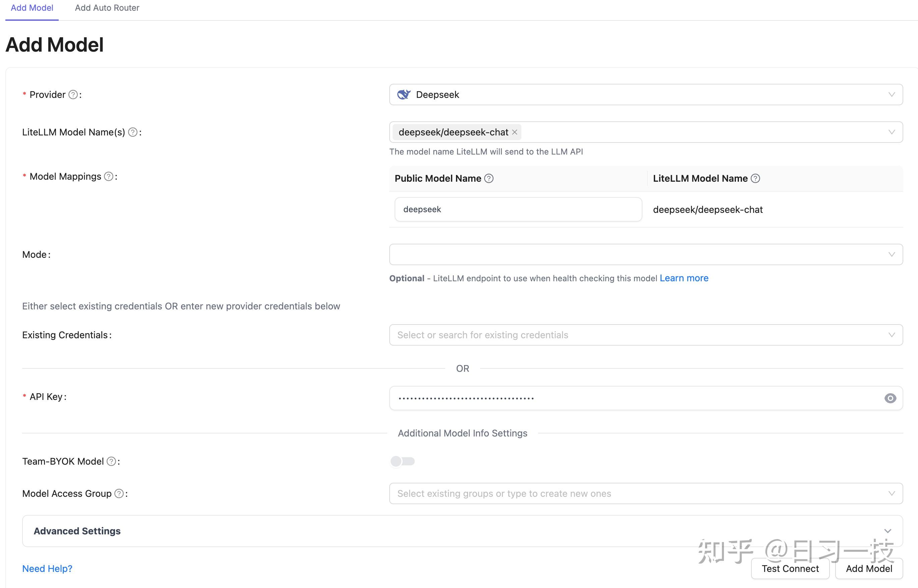Click help icon next to LiteLLM Model Name(s)

coord(132,132)
